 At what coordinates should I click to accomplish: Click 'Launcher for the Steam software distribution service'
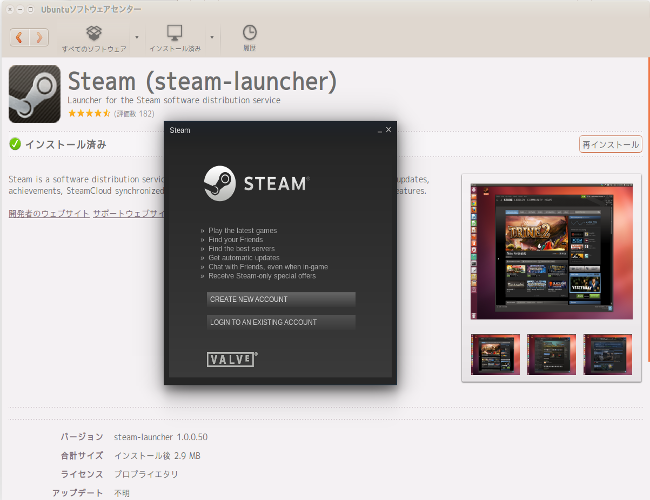pyautogui.click(x=174, y=100)
